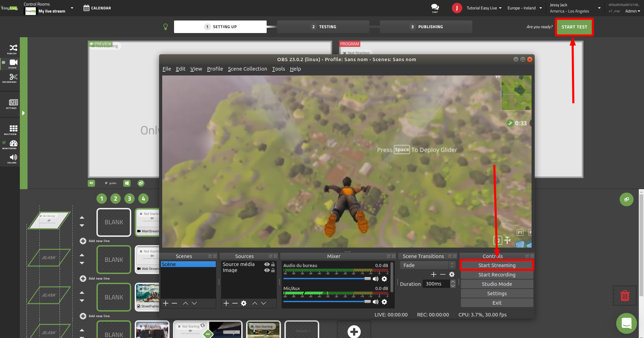644x338 pixels.
Task: Open the Calendar in top bar
Action: (x=97, y=8)
